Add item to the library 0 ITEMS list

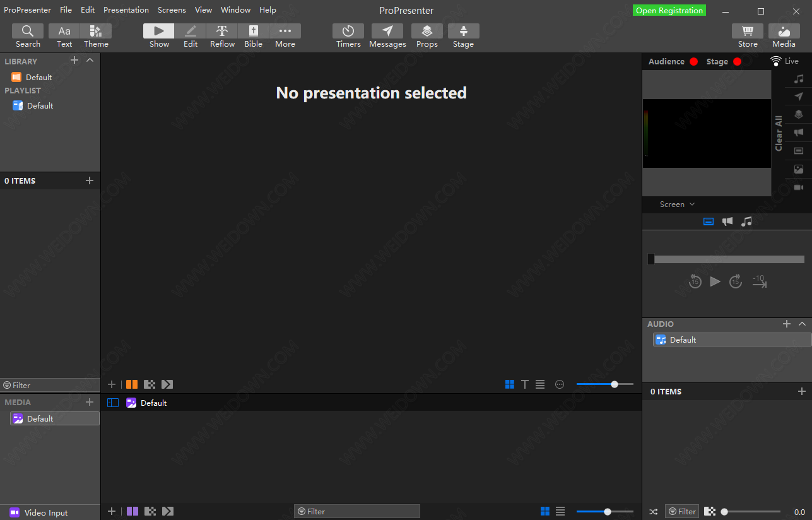point(89,180)
